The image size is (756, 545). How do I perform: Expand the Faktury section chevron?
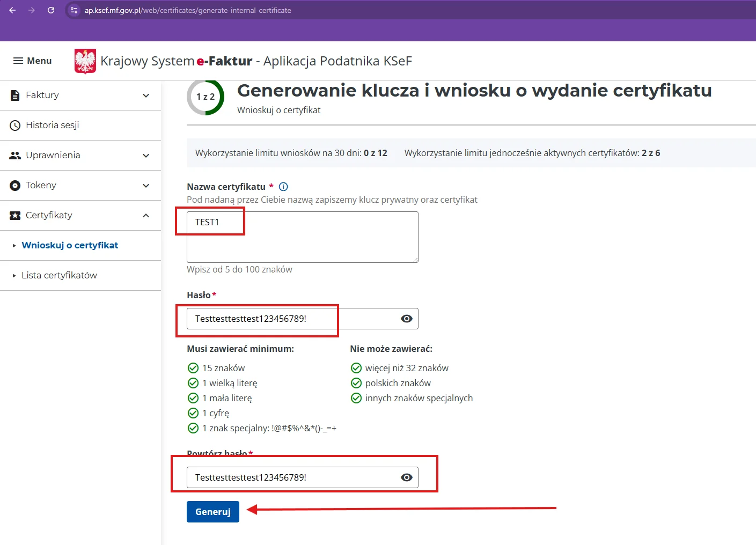tap(146, 95)
